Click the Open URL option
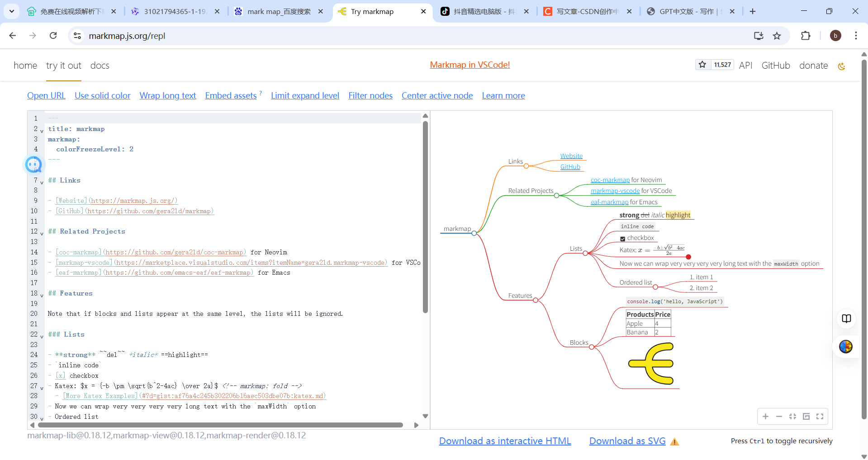The height and width of the screenshot is (460, 868). tap(46, 95)
